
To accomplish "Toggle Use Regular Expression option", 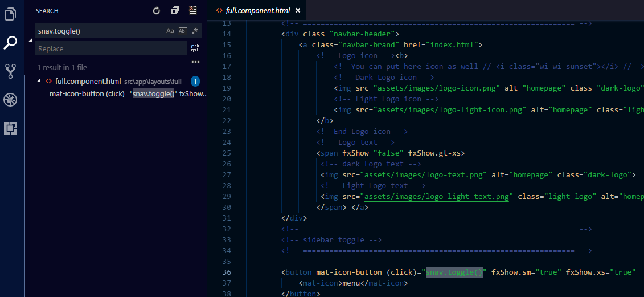I will pos(195,30).
